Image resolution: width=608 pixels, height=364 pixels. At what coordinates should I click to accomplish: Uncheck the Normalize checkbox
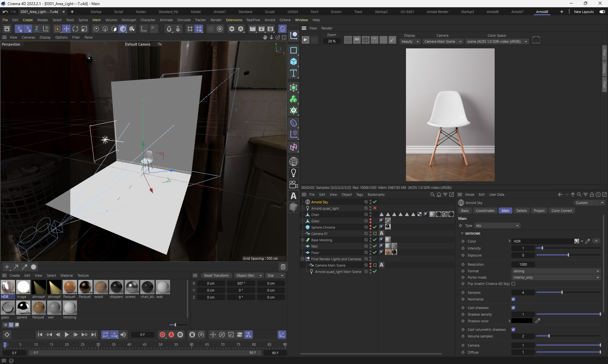[513, 299]
